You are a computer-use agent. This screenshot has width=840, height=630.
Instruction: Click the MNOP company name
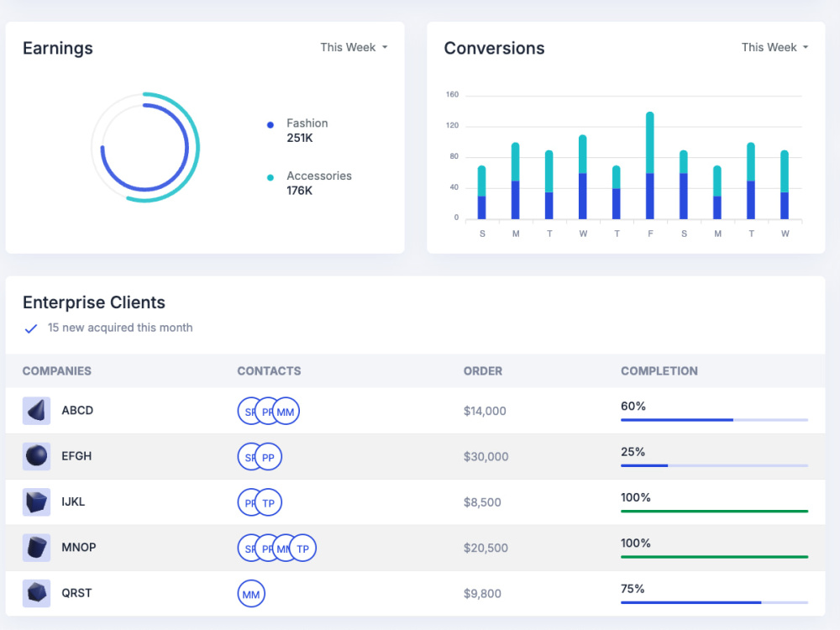79,547
